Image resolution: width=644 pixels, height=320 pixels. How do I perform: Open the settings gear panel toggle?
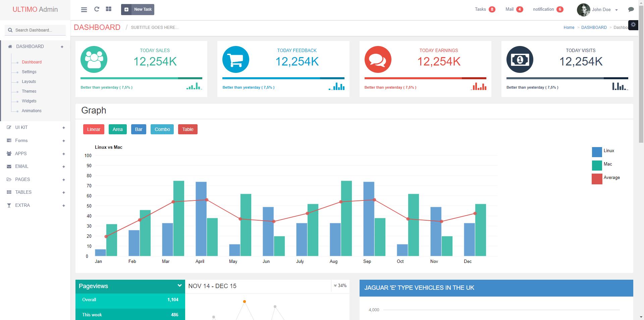[633, 25]
